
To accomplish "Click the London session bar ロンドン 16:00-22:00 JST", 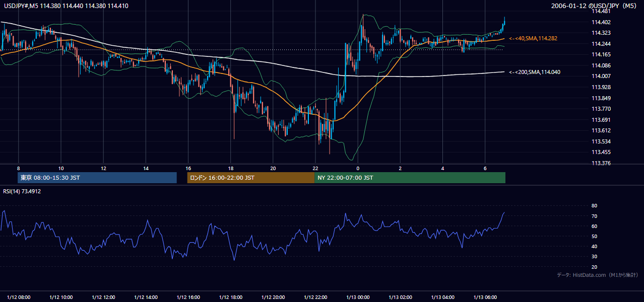I will pos(250,178).
